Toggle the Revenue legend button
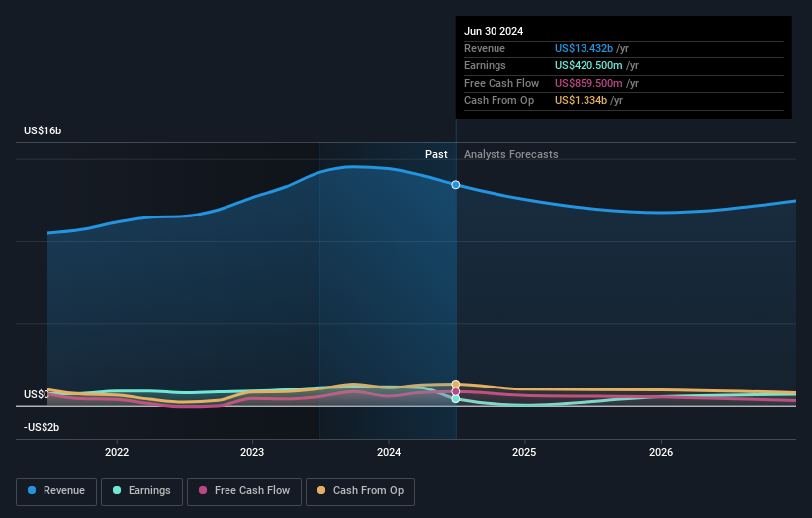This screenshot has width=812, height=518. 56,491
